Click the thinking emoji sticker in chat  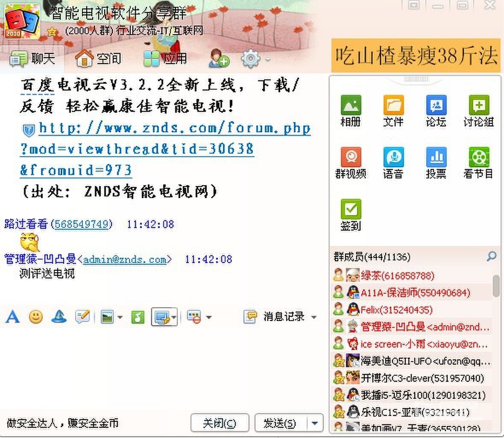pyautogui.click(x=30, y=242)
